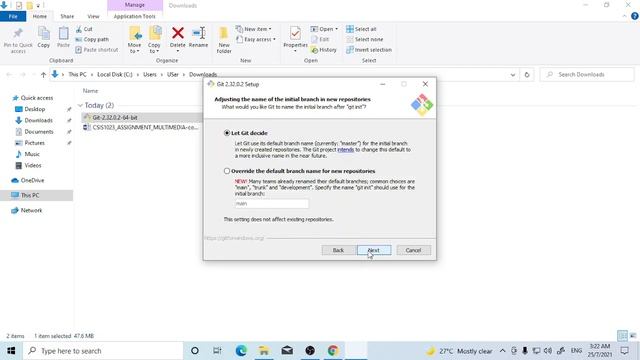Click Next in Git Setup
Screen dimensions: 640x360
[x=374, y=250]
